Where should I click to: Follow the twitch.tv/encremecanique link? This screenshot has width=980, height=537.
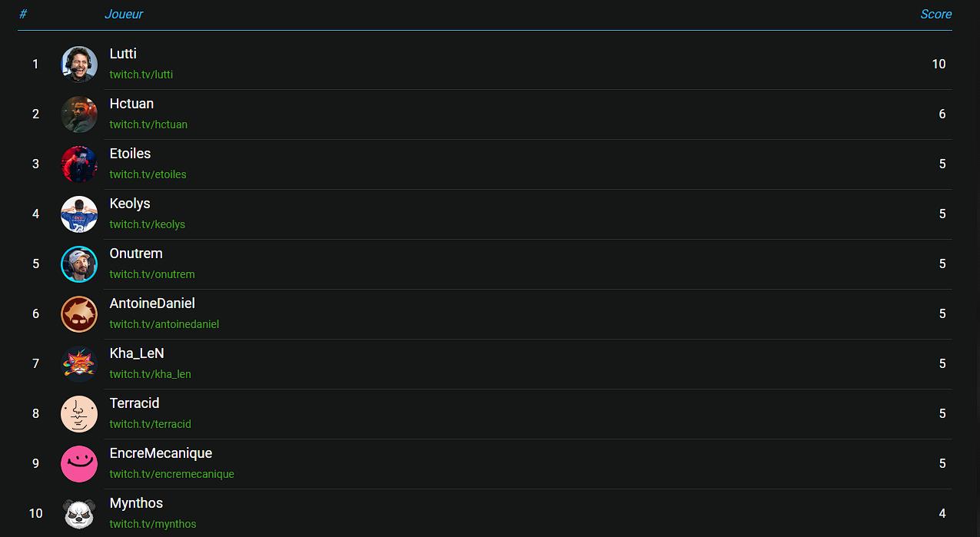click(x=171, y=474)
